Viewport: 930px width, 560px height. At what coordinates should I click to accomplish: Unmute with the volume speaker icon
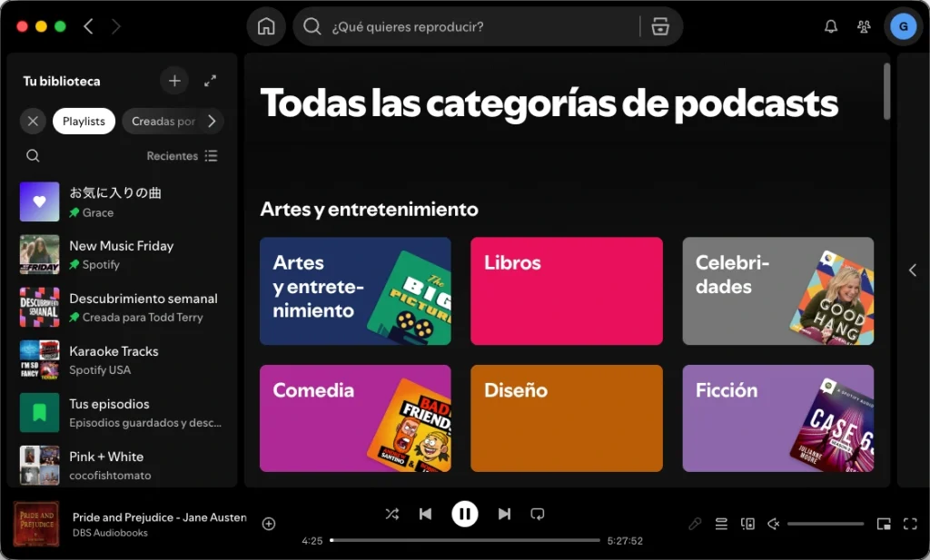(x=774, y=524)
